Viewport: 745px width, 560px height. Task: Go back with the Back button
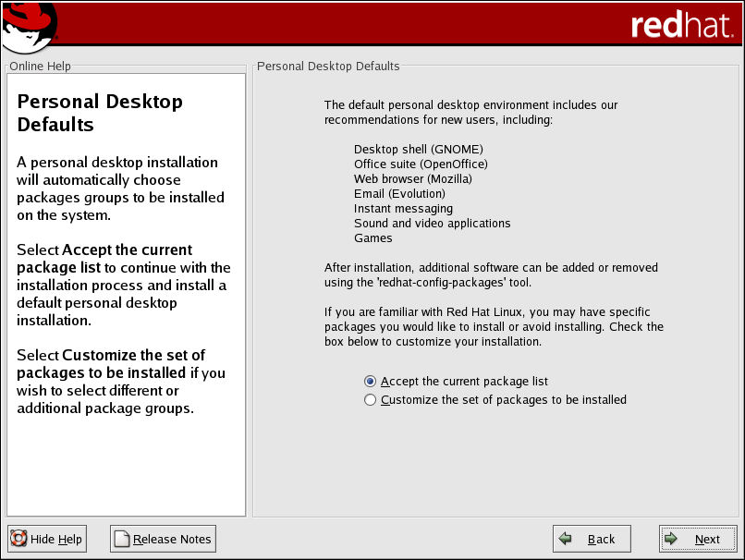[592, 539]
